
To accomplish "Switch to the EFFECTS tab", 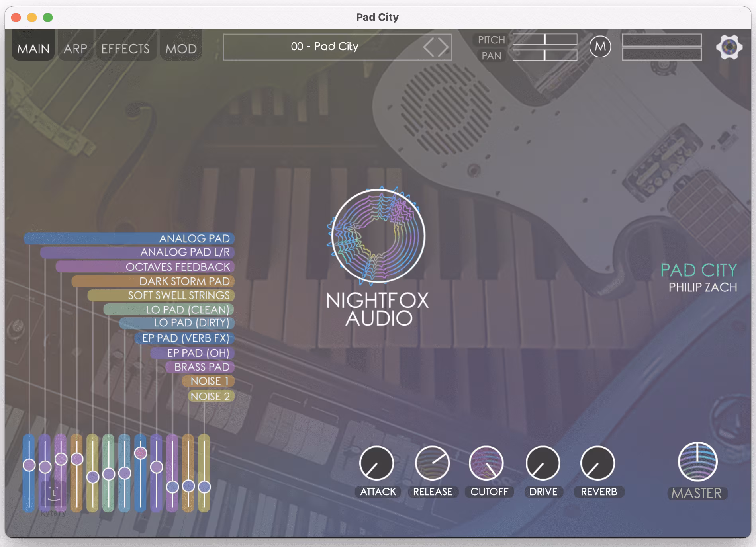I will [x=125, y=49].
